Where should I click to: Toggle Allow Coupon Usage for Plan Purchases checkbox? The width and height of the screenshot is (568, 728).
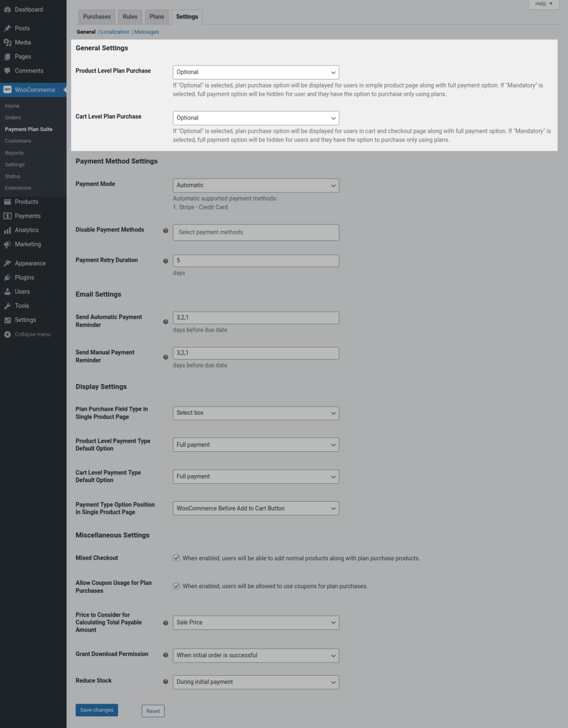(x=176, y=586)
